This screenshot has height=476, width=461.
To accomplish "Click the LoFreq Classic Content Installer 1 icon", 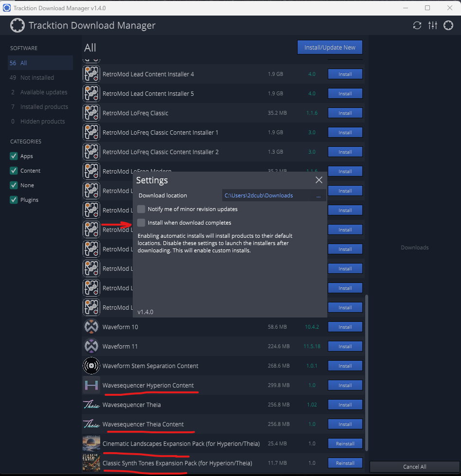I will pyautogui.click(x=91, y=132).
